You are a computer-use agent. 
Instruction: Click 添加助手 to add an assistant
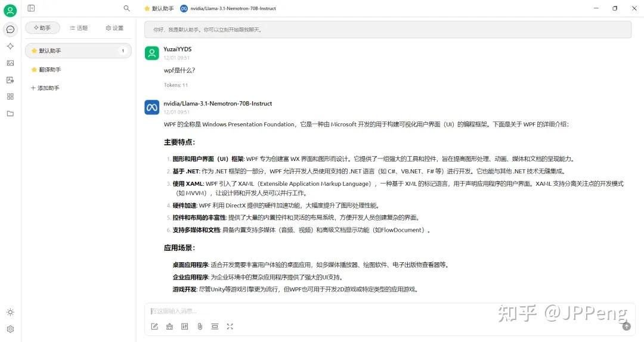point(45,88)
